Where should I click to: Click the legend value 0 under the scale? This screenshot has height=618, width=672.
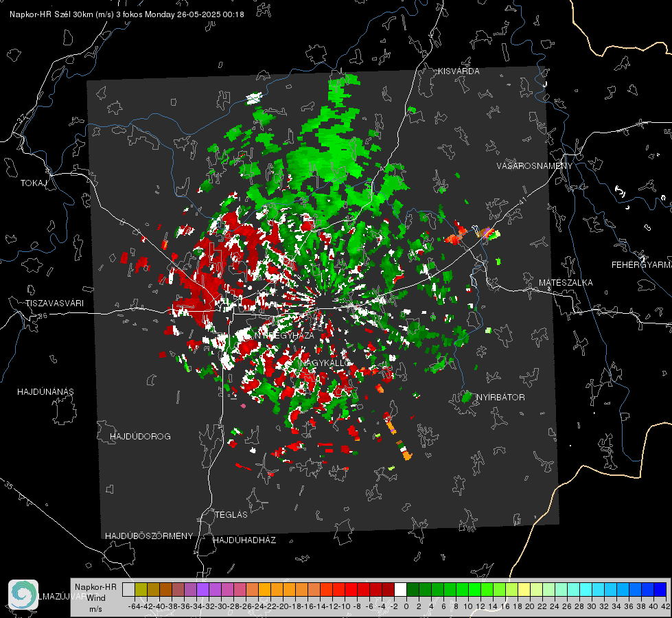coord(406,606)
